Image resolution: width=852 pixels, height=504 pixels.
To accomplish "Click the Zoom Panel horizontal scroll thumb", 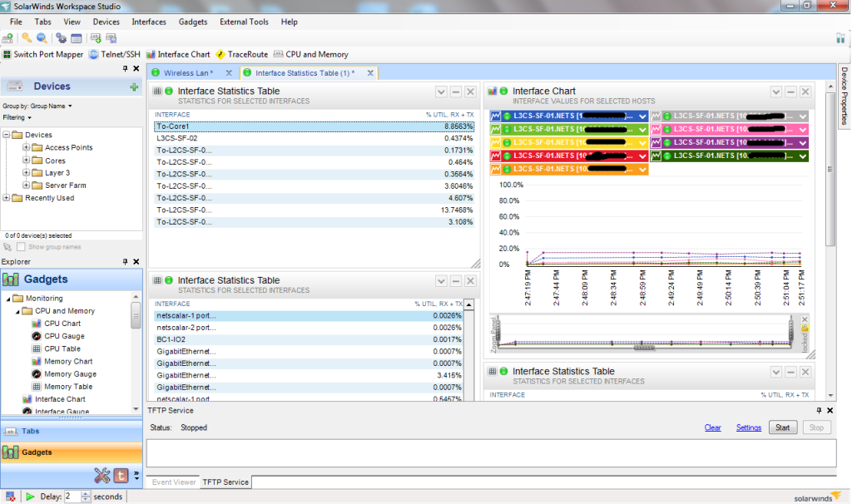I will (x=645, y=348).
